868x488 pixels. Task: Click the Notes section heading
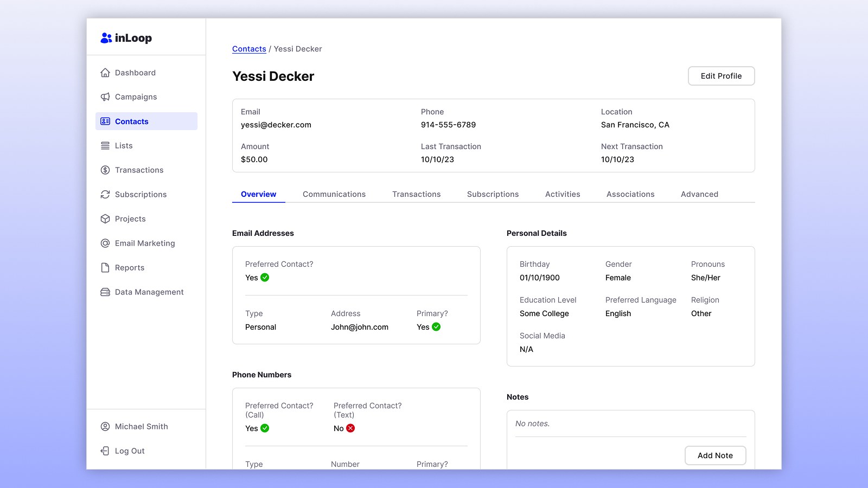518,397
